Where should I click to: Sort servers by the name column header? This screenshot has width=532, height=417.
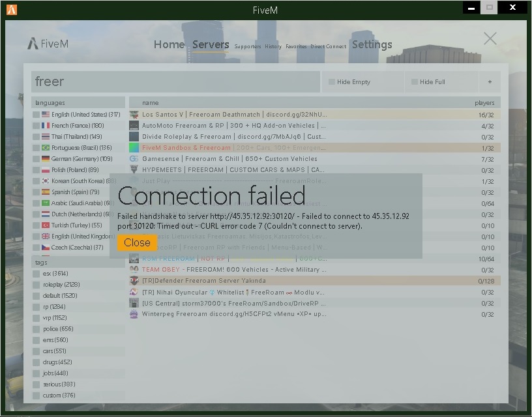tap(151, 103)
